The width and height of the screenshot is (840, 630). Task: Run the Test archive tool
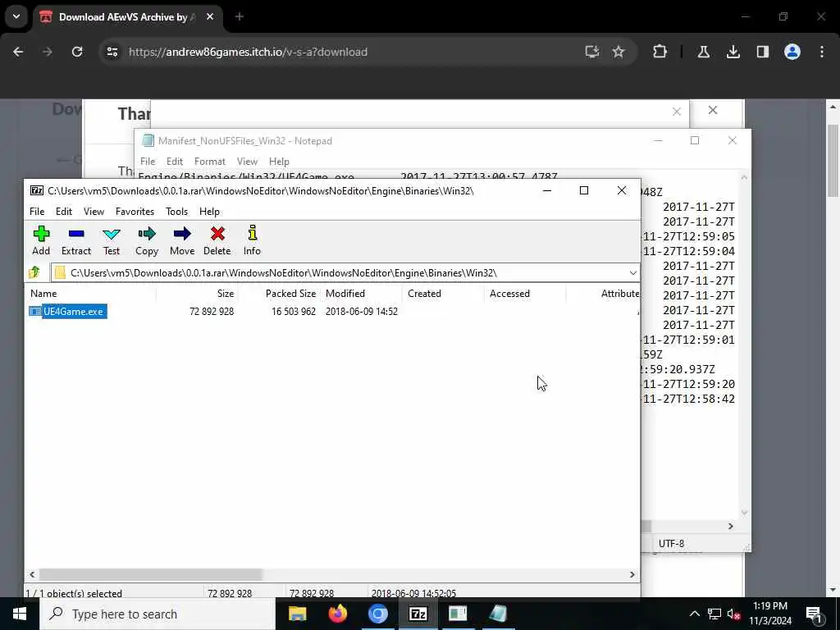tap(112, 240)
